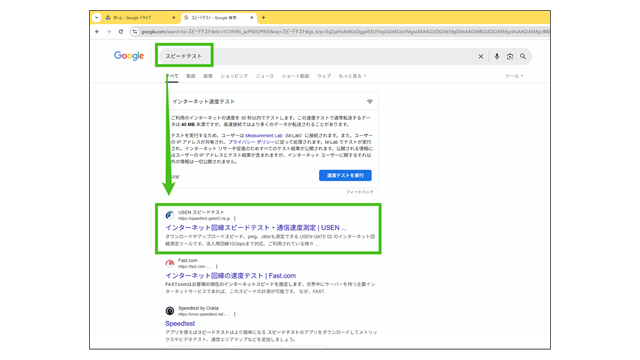Run the test with 速度テストを実行 button

345,176
